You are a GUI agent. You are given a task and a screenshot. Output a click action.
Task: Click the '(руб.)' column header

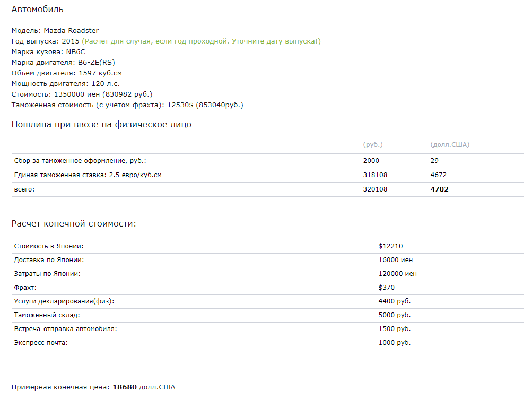pos(373,145)
